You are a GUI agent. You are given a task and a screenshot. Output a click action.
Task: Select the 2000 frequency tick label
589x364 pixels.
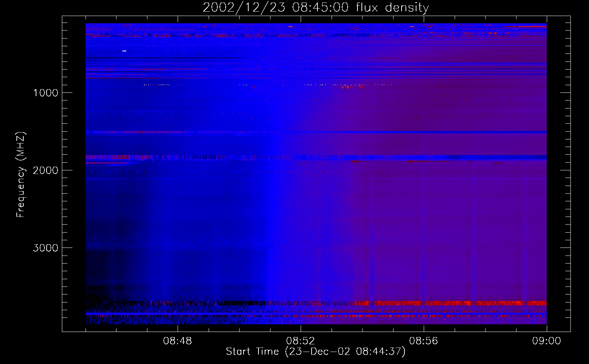coord(46,170)
